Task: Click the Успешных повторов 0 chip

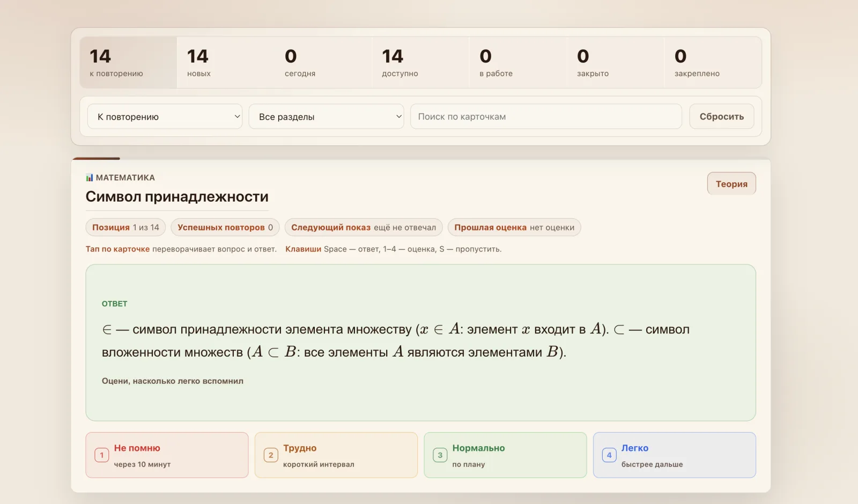Action: (225, 227)
